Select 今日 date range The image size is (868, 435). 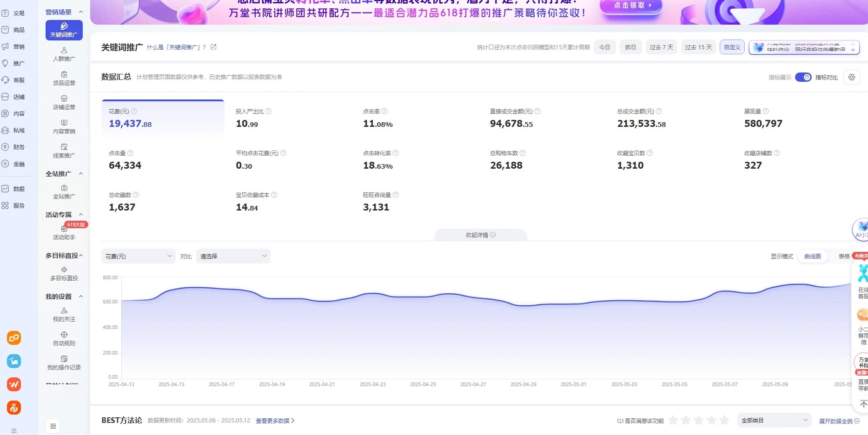[x=604, y=47]
